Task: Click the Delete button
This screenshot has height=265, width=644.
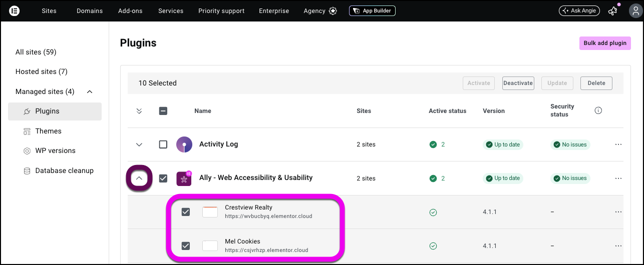Action: pyautogui.click(x=596, y=83)
